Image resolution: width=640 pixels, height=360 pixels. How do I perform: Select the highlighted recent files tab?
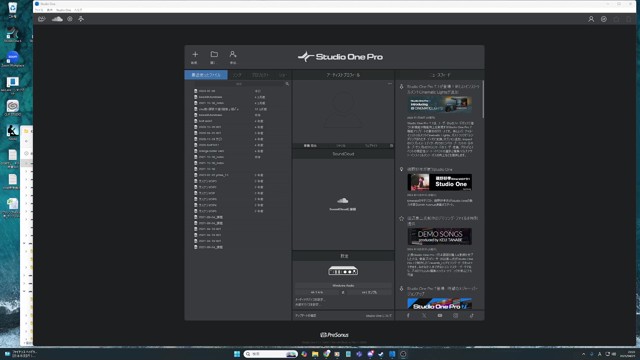(206, 75)
